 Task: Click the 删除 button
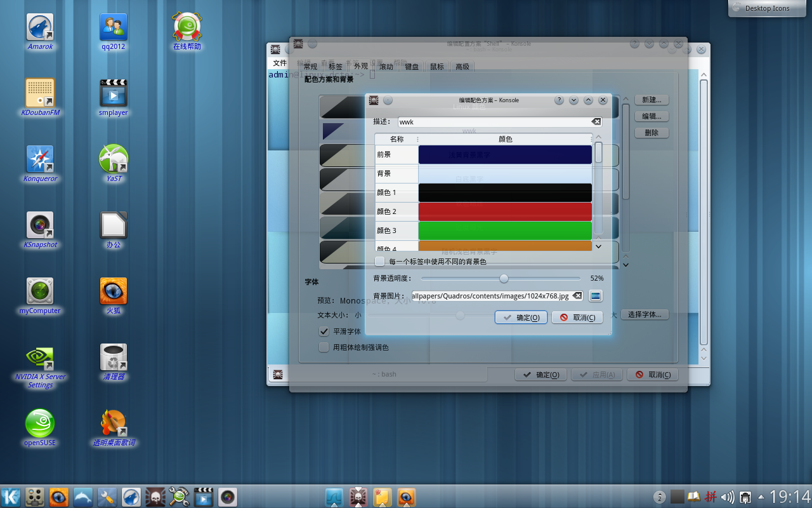coord(652,133)
